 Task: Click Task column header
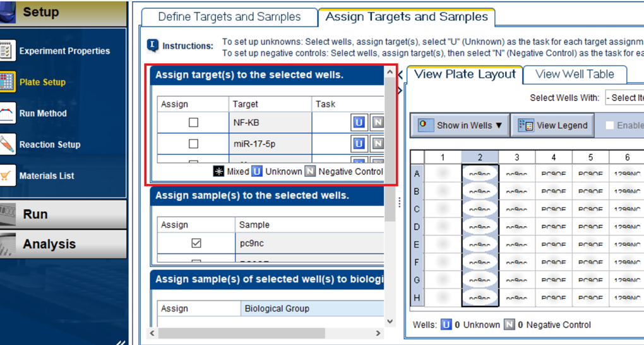coord(348,104)
